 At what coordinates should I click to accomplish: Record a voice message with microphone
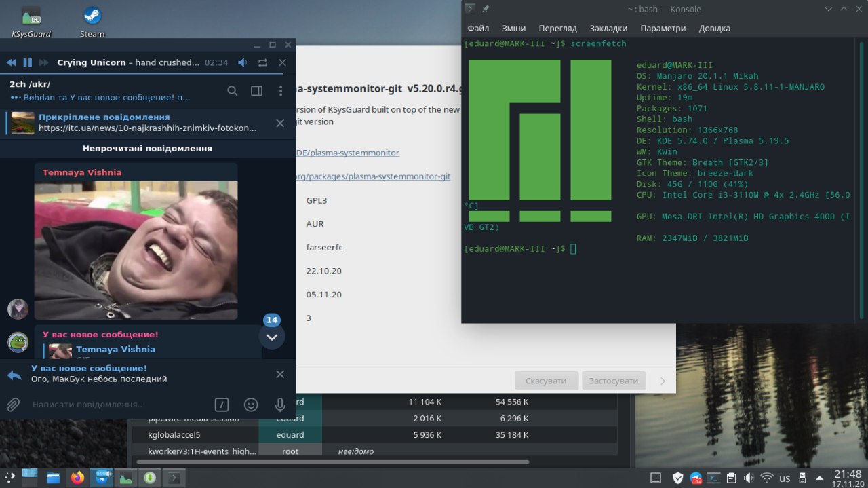click(279, 405)
